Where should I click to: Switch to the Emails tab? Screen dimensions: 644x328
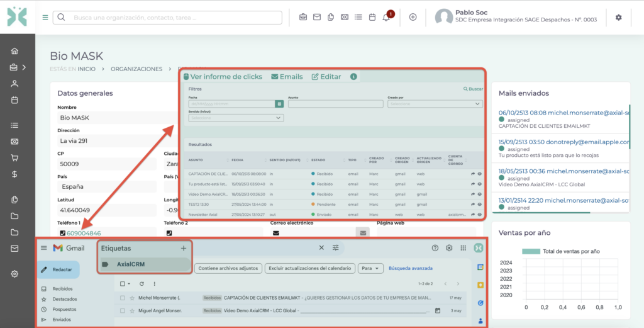point(287,76)
